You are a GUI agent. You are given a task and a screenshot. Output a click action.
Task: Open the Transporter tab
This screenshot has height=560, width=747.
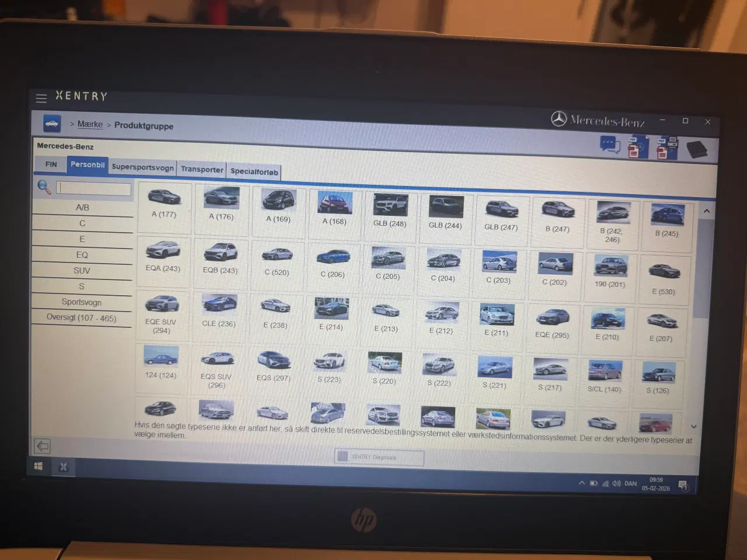pyautogui.click(x=201, y=169)
